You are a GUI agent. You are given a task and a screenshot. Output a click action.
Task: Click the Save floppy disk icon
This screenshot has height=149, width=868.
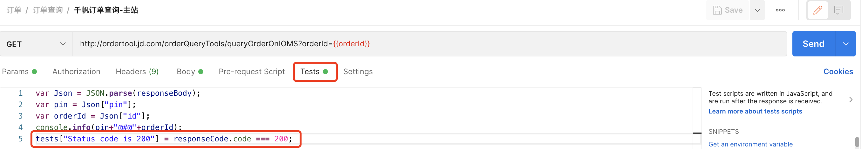point(717,10)
